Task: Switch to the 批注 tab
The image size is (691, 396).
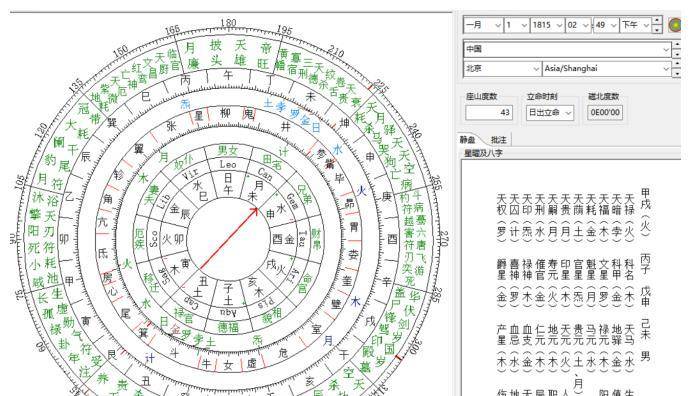Action: click(498, 140)
